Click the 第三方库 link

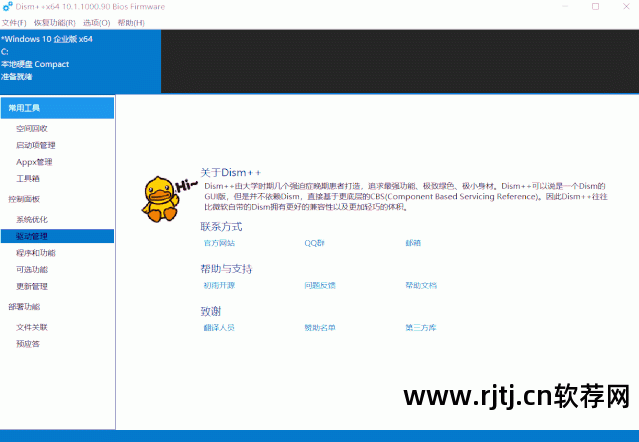click(421, 328)
